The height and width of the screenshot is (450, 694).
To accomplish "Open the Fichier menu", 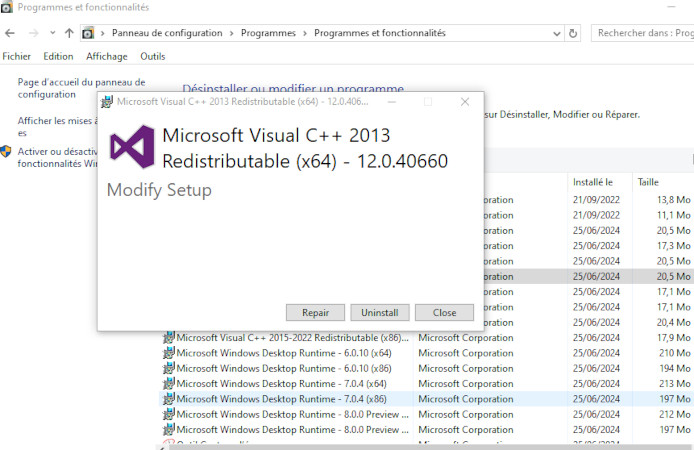I will (16, 56).
